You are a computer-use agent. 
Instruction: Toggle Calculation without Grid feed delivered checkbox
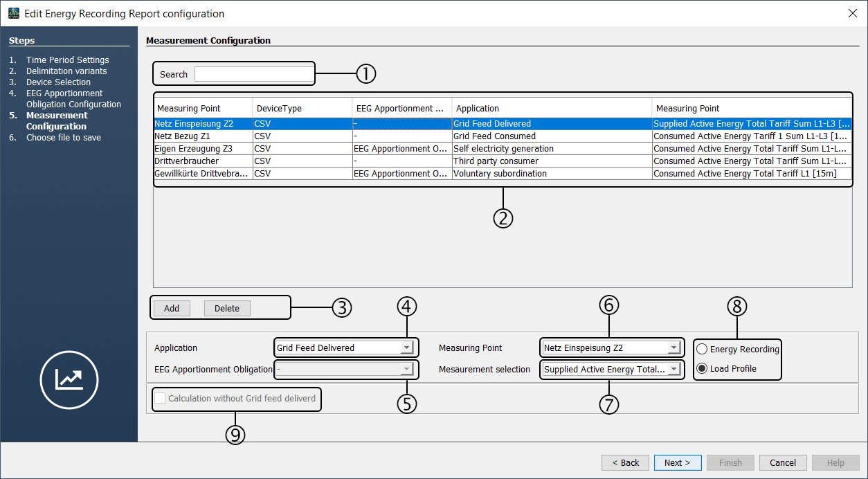pos(161,399)
